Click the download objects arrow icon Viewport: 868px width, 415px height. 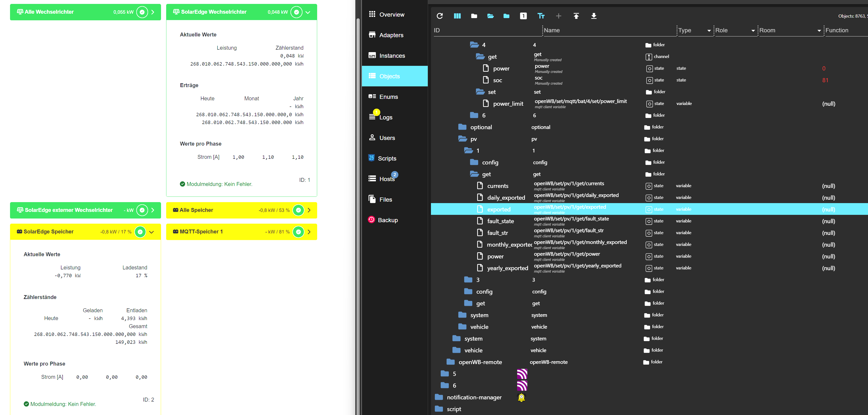[x=594, y=16]
